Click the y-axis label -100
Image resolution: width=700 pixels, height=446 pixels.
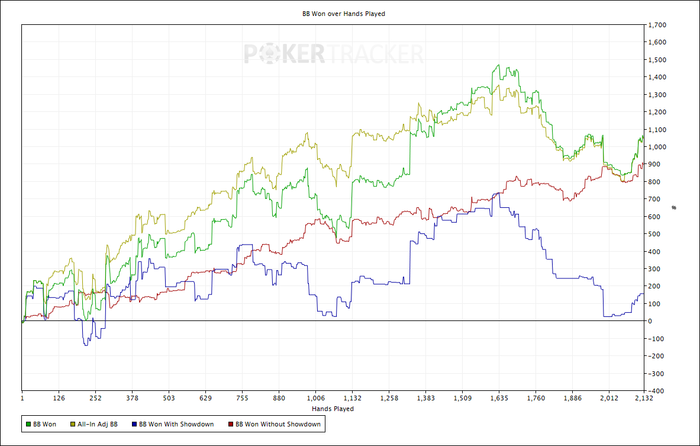pyautogui.click(x=656, y=338)
